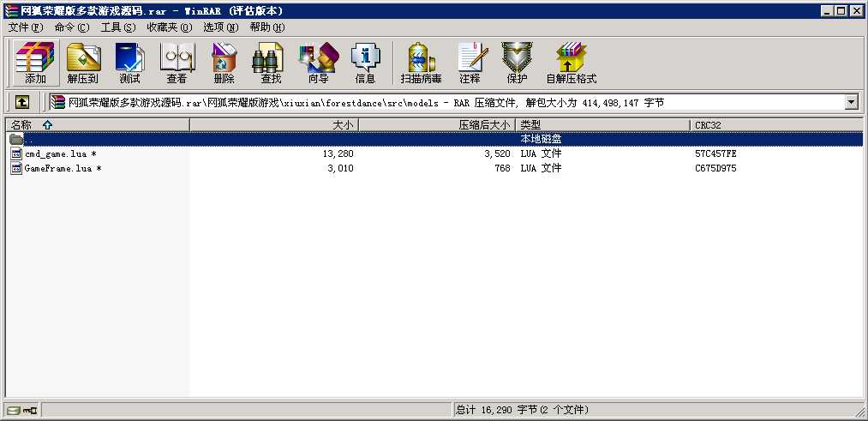Expand the address path dropdown
This screenshot has width=868, height=421.
pyautogui.click(x=851, y=102)
